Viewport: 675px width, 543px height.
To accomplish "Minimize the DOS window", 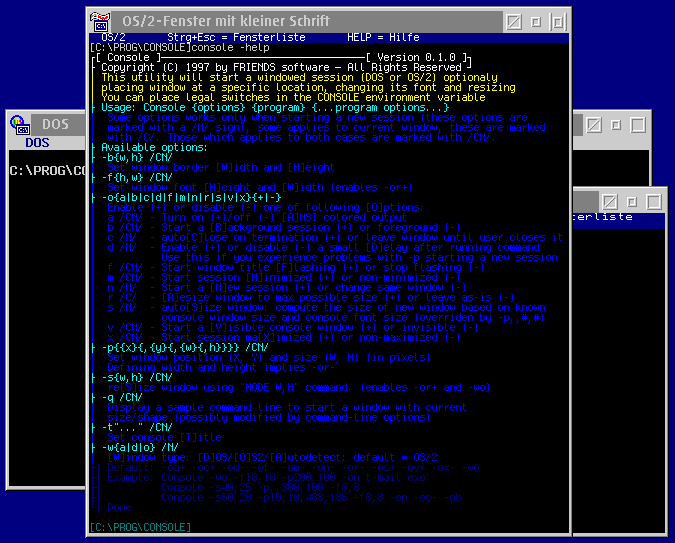I will pos(616,125).
